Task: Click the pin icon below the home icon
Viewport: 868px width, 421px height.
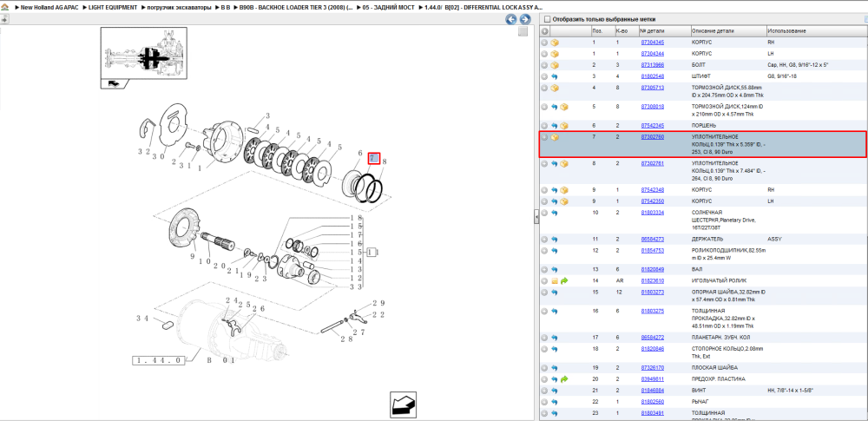Action: pos(4,19)
